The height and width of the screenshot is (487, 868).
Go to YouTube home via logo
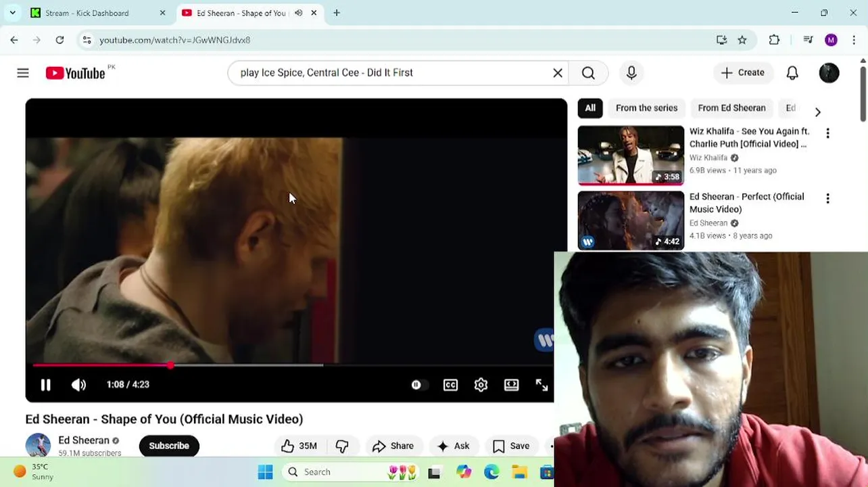tap(75, 73)
